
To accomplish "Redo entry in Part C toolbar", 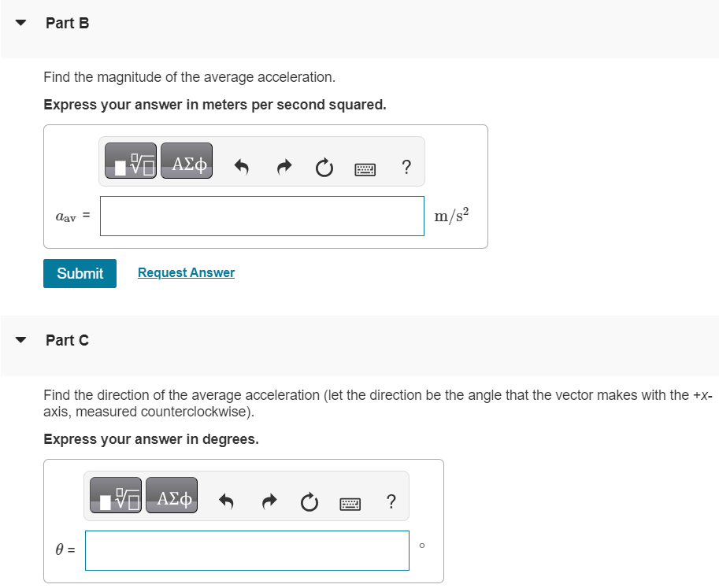I will click(269, 501).
